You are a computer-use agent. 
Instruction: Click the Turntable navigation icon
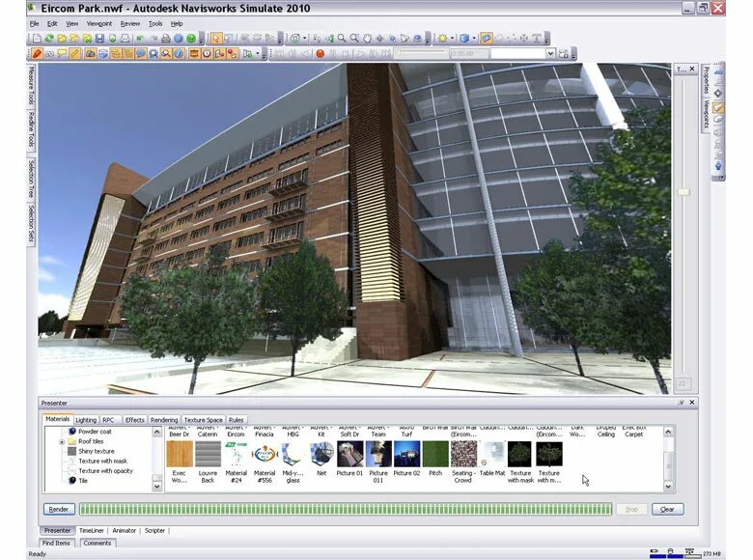tap(418, 39)
